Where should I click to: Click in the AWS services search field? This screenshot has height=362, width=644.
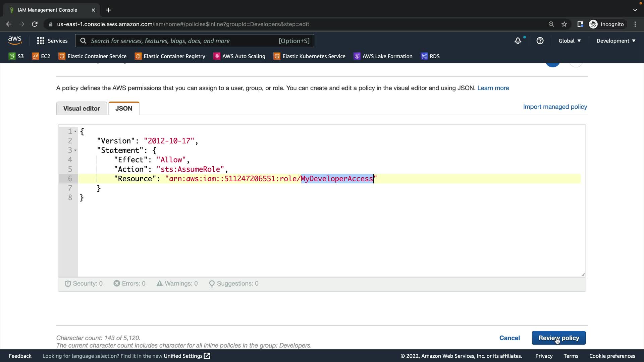(x=195, y=41)
